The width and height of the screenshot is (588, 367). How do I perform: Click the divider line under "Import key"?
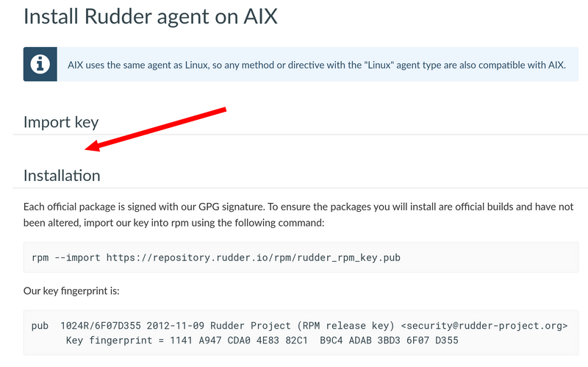(300, 135)
